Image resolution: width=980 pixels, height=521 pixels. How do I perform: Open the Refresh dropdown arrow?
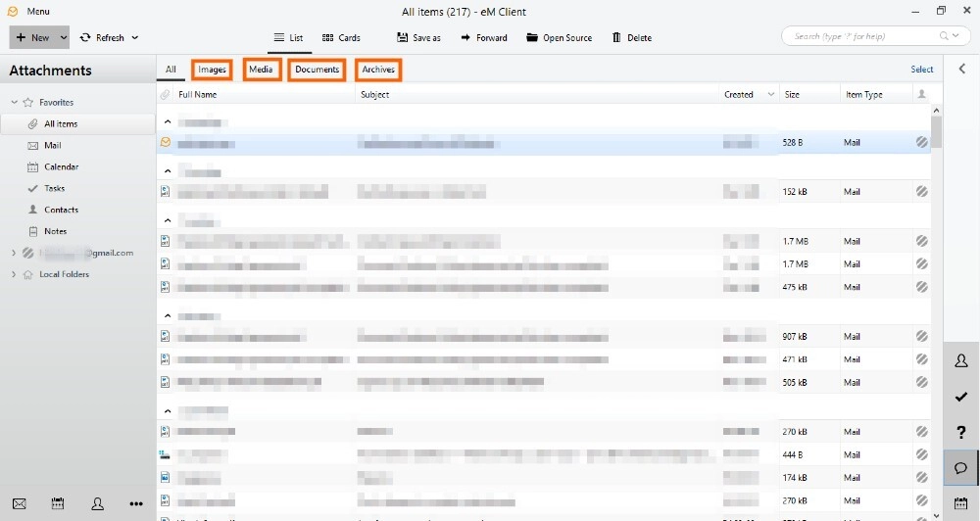click(x=135, y=37)
